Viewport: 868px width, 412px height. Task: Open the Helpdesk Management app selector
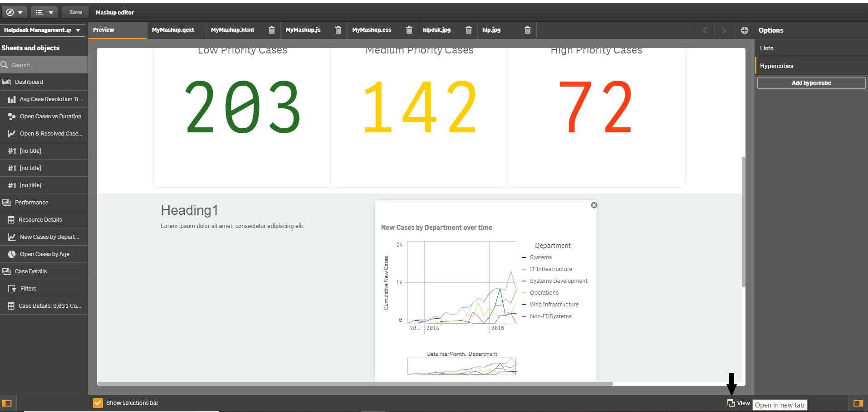[x=43, y=30]
